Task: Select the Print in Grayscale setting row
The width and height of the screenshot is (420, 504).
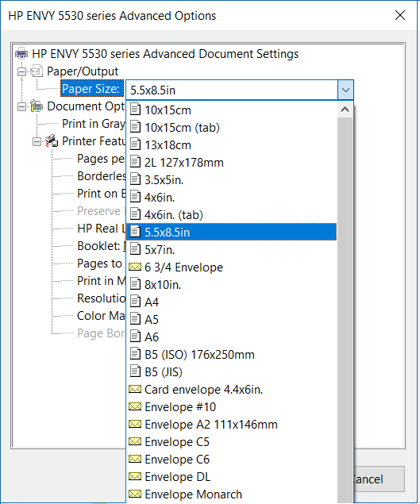Action: (x=94, y=124)
